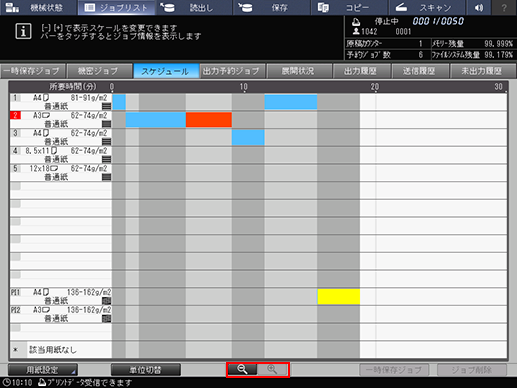Open the 未出力履歴 tab

point(482,71)
